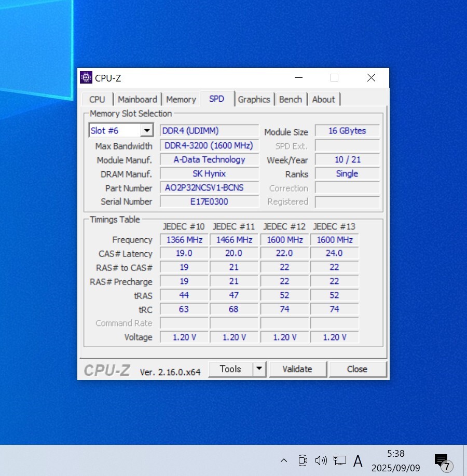Switch to the Mainboard tab

point(138,99)
